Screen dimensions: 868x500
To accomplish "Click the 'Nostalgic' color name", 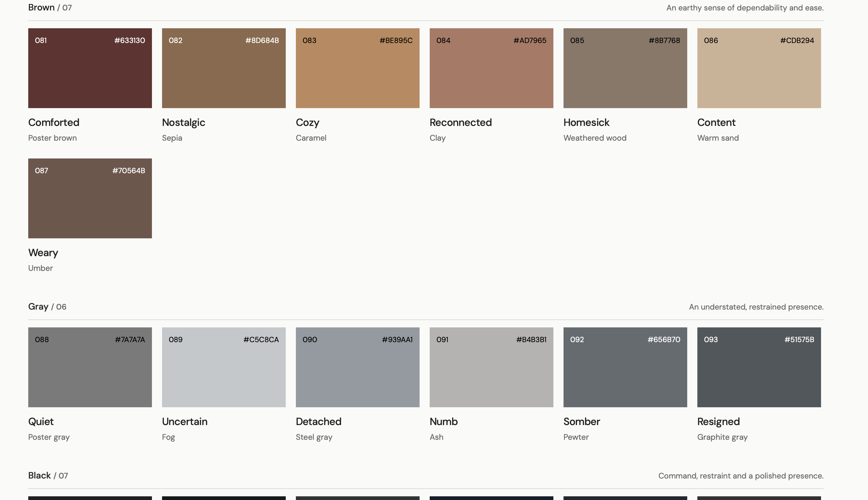I will coord(184,123).
